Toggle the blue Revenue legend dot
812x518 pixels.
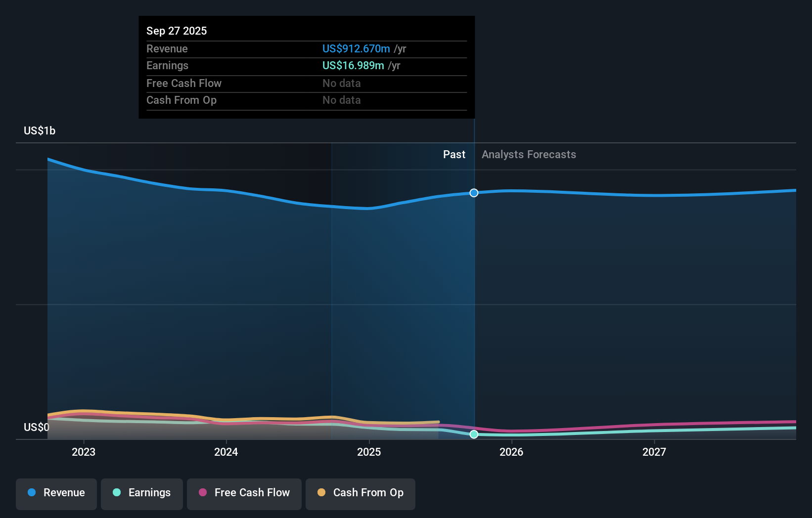pos(32,492)
